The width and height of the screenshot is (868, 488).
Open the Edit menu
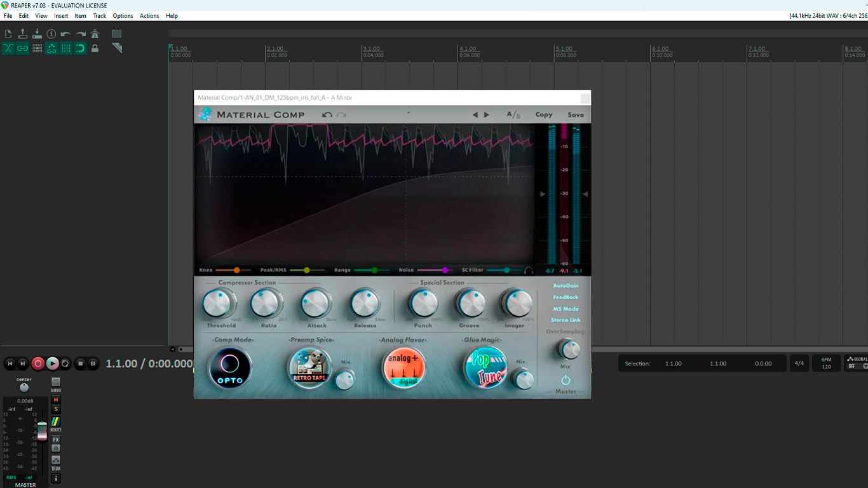[24, 16]
